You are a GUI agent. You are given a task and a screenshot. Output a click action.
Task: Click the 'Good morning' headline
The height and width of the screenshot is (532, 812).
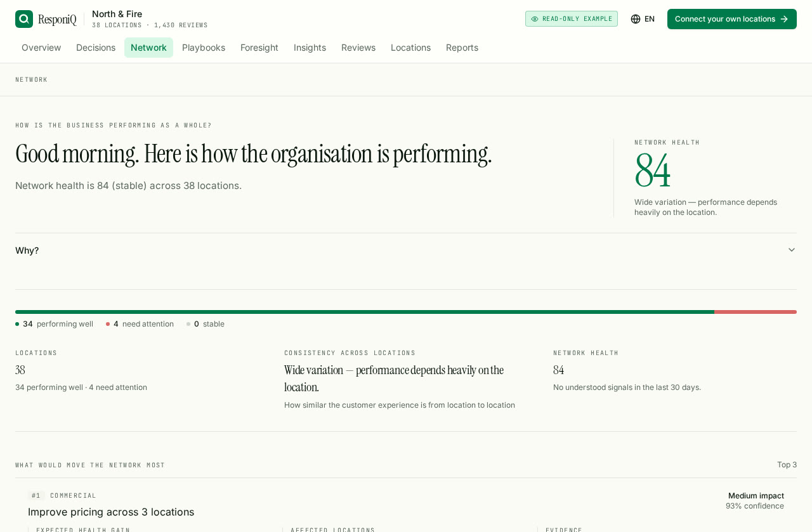tap(254, 154)
